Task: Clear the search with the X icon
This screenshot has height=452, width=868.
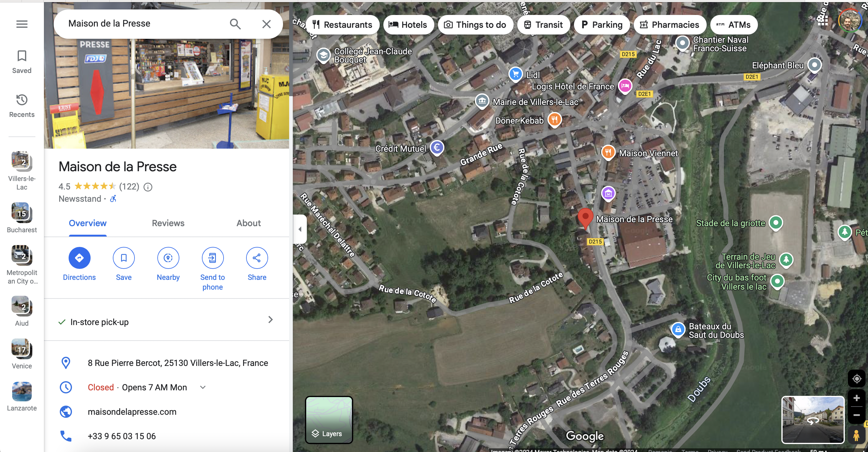Action: [267, 24]
